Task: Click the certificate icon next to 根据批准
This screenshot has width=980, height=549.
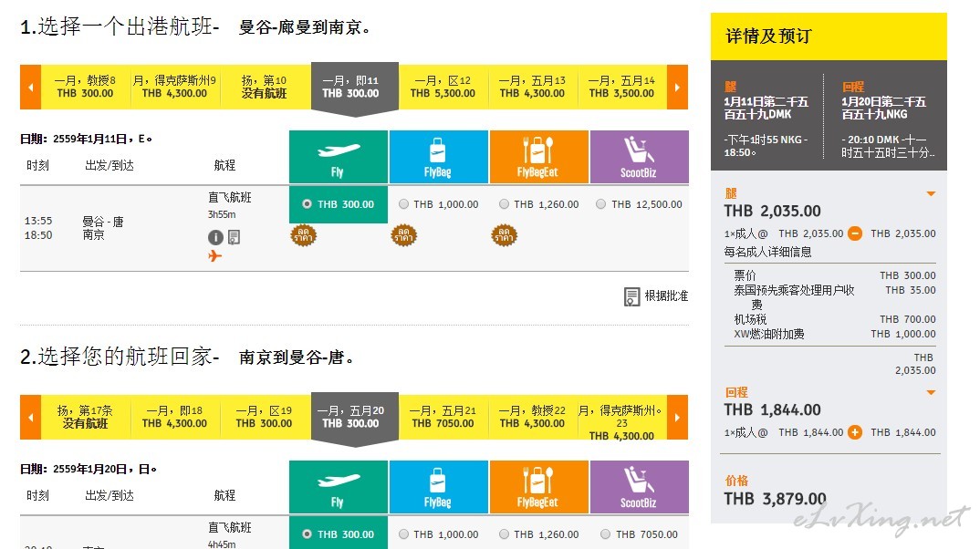Action: pos(631,296)
